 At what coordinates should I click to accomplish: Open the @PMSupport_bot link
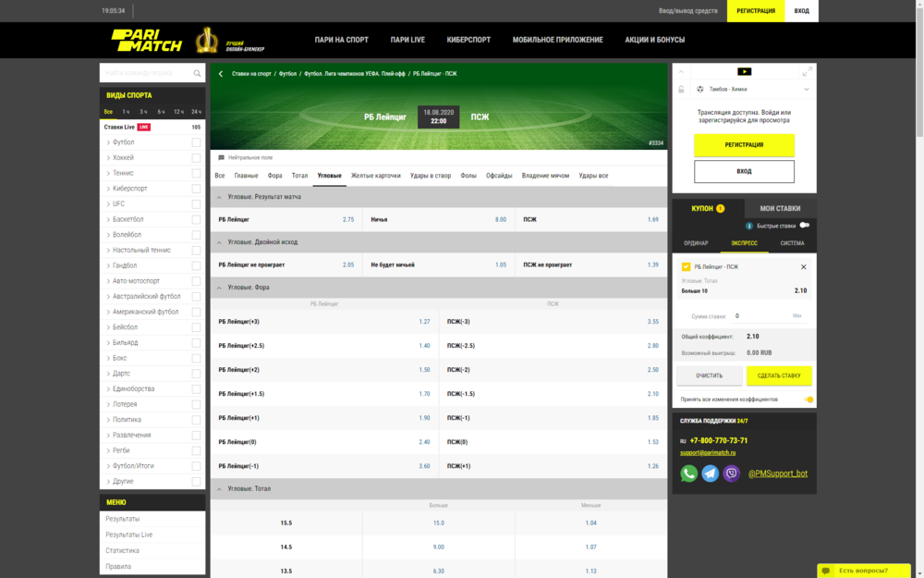tap(778, 473)
